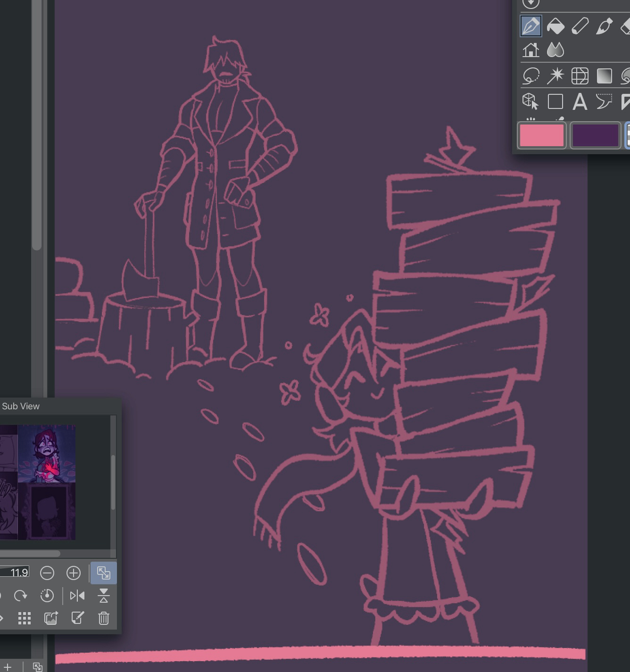
Task: Expand the tool palette circular arrow
Action: coord(531,3)
